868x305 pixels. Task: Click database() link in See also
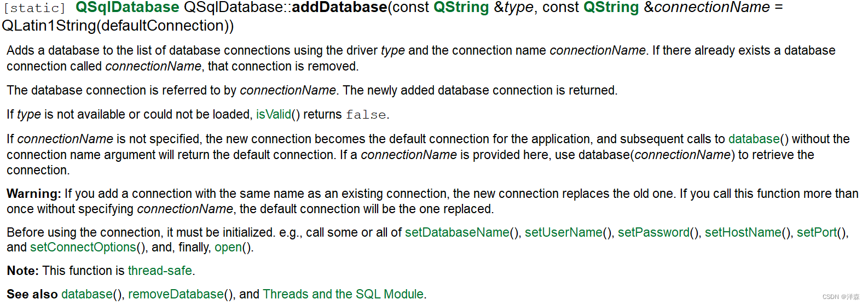click(x=86, y=295)
